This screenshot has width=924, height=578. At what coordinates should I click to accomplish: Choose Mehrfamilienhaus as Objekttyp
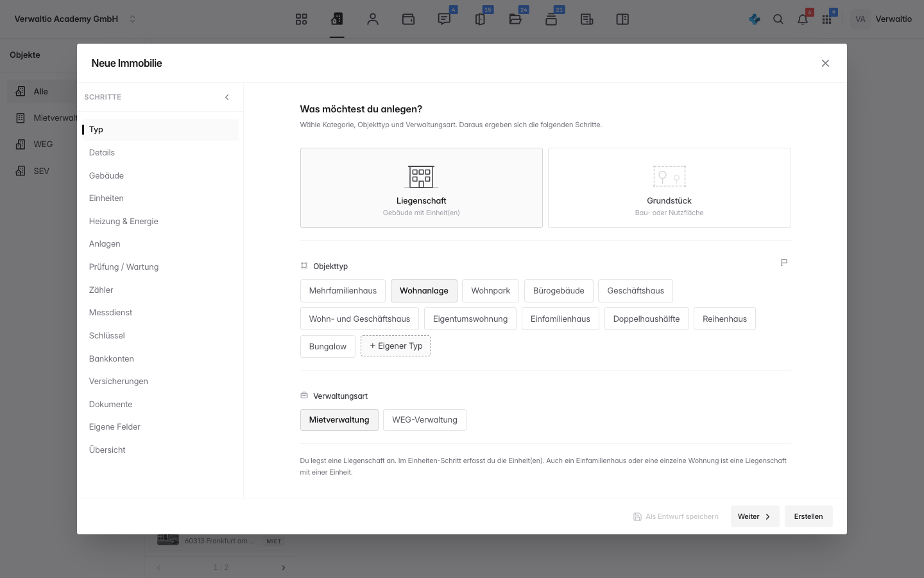343,291
